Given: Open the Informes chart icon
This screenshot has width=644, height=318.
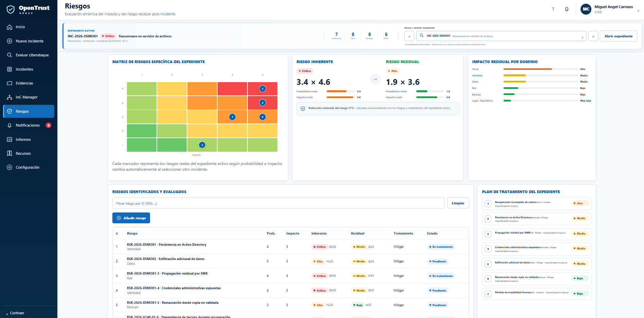Looking at the screenshot, I should pyautogui.click(x=10, y=139).
